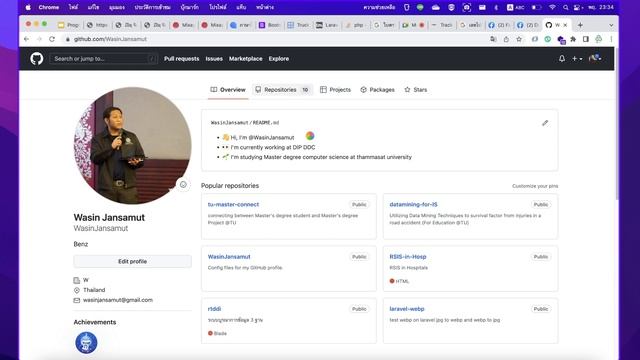
Task: Open the Apple menu
Action: tap(28, 7)
